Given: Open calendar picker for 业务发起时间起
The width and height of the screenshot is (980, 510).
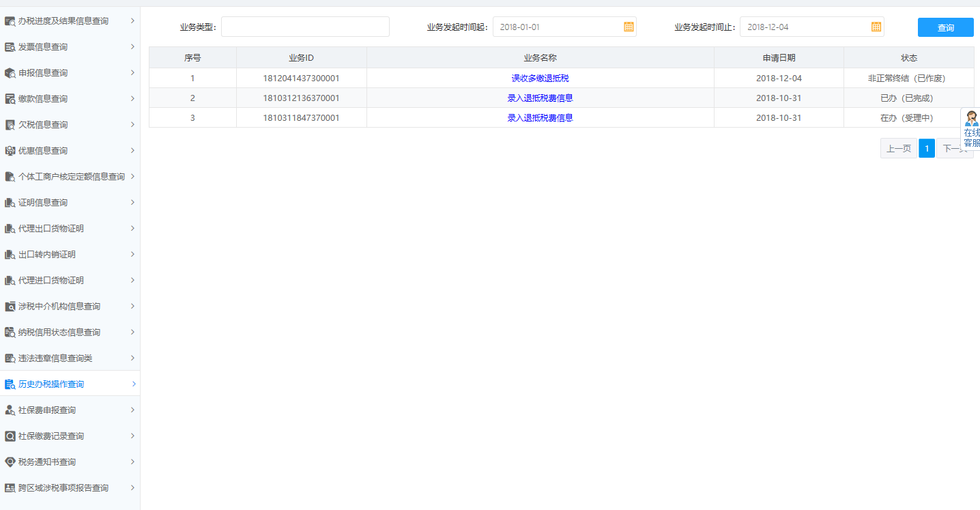Looking at the screenshot, I should 629,27.
